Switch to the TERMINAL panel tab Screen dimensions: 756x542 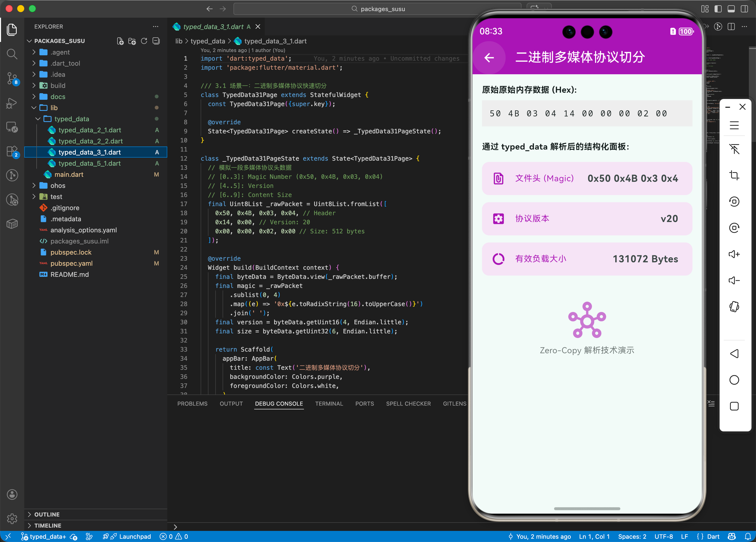pos(329,403)
